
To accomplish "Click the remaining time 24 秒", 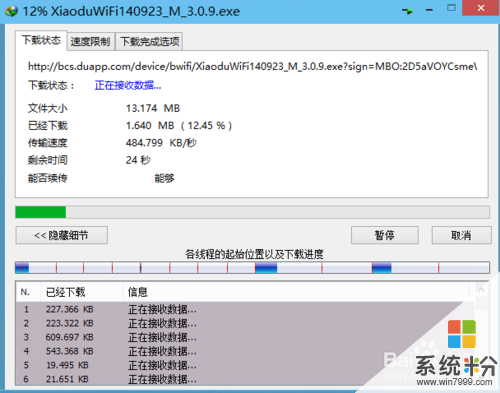I will click(x=138, y=160).
